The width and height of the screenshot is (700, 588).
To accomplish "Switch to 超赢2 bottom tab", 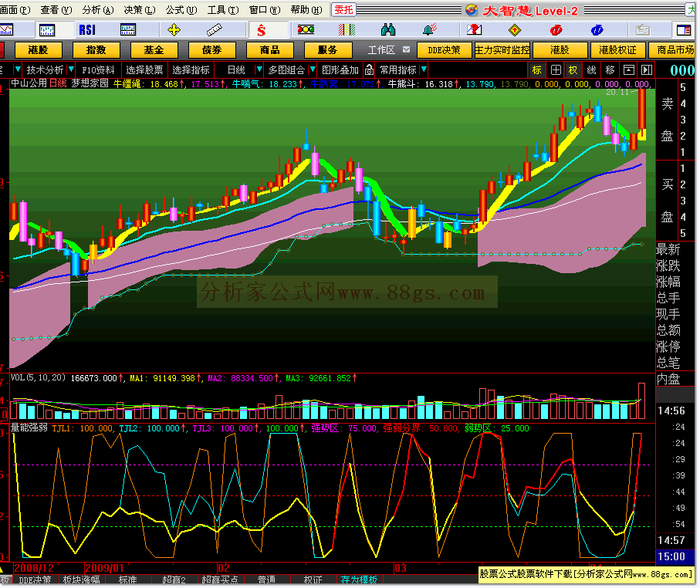I will [x=174, y=580].
